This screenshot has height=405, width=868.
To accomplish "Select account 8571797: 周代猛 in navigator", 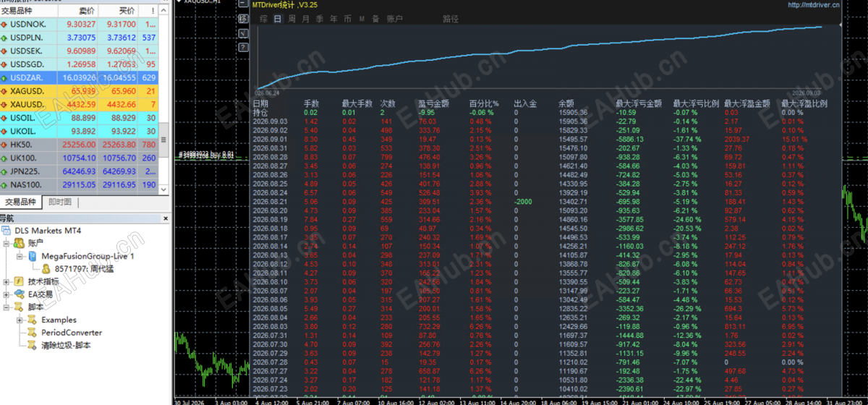I will click(x=84, y=269).
